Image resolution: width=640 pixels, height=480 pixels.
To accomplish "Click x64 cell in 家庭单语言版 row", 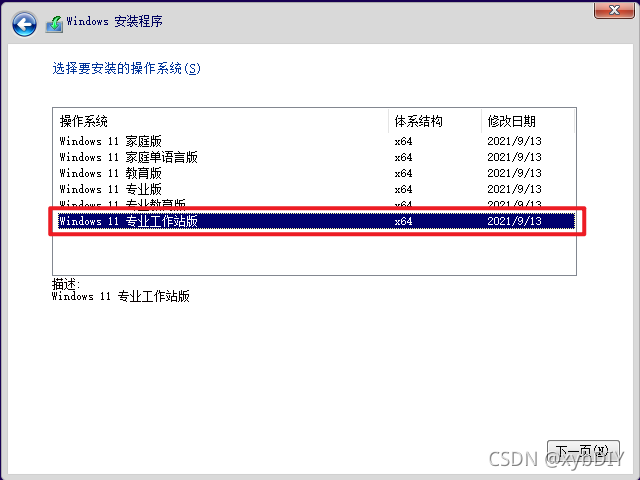I will click(403, 158).
